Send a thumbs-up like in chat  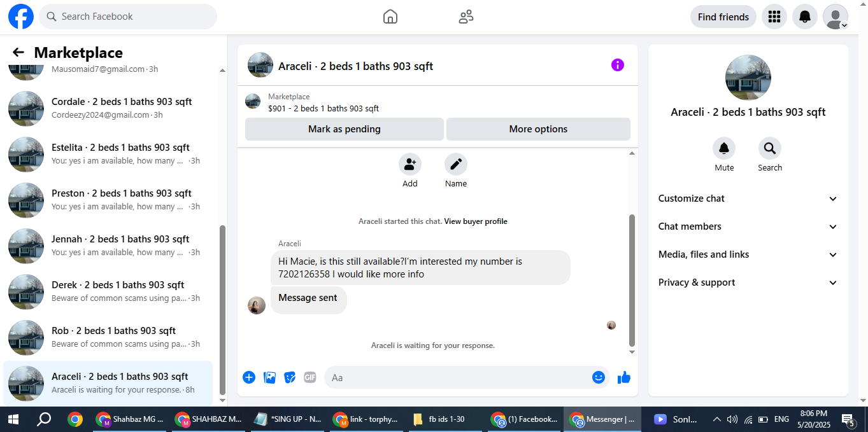pyautogui.click(x=624, y=377)
